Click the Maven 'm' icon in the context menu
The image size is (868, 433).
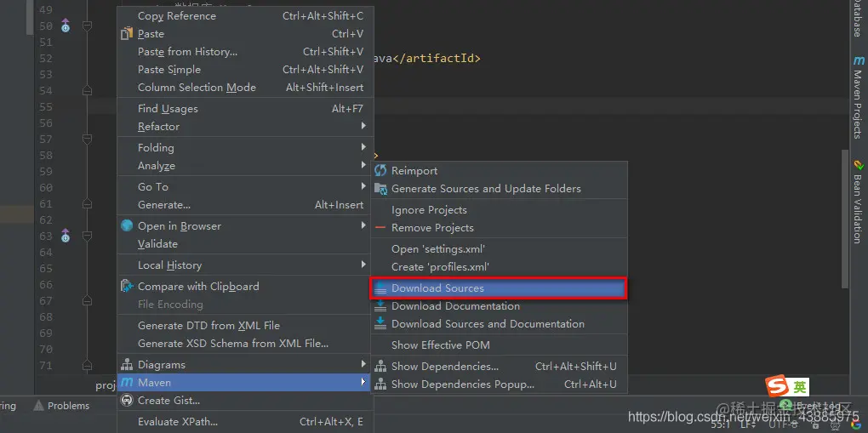(128, 383)
